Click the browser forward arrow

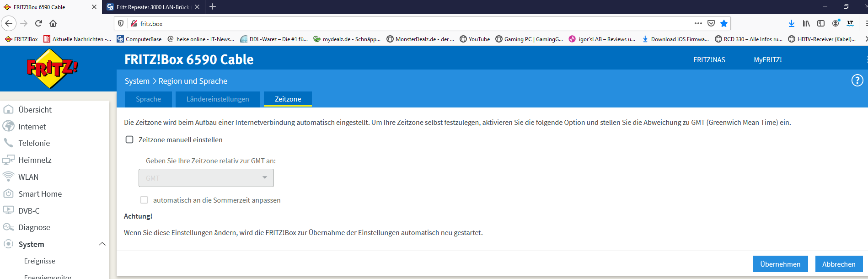[24, 23]
